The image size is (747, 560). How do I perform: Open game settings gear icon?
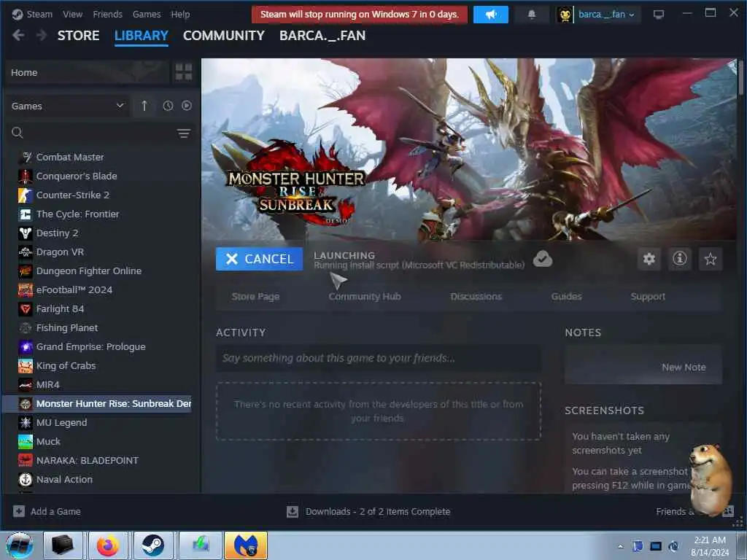649,259
